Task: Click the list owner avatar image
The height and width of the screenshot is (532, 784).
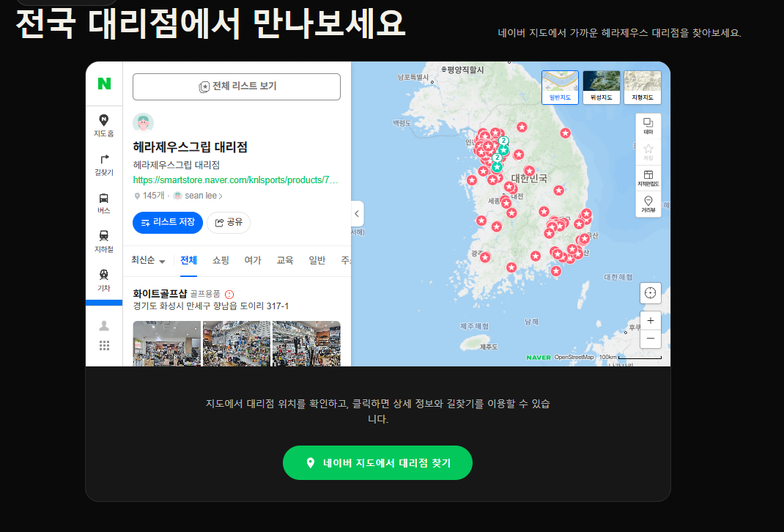Action: pyautogui.click(x=143, y=123)
